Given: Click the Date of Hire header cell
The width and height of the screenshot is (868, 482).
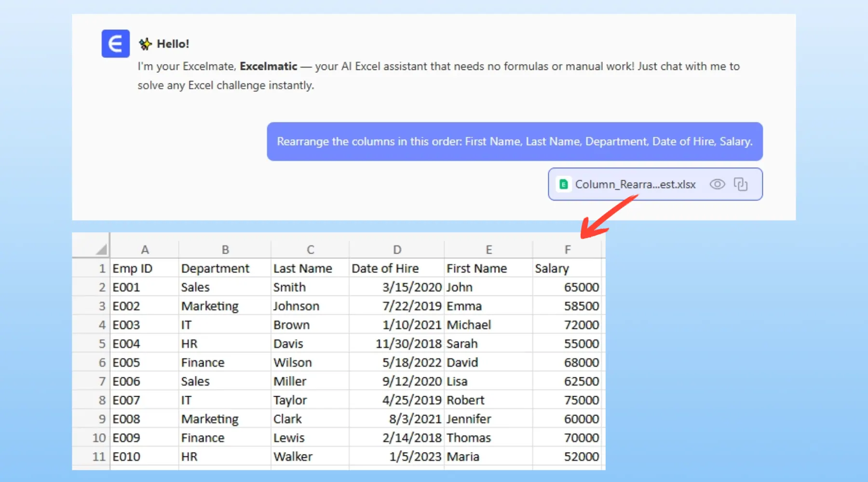Looking at the screenshot, I should point(396,268).
